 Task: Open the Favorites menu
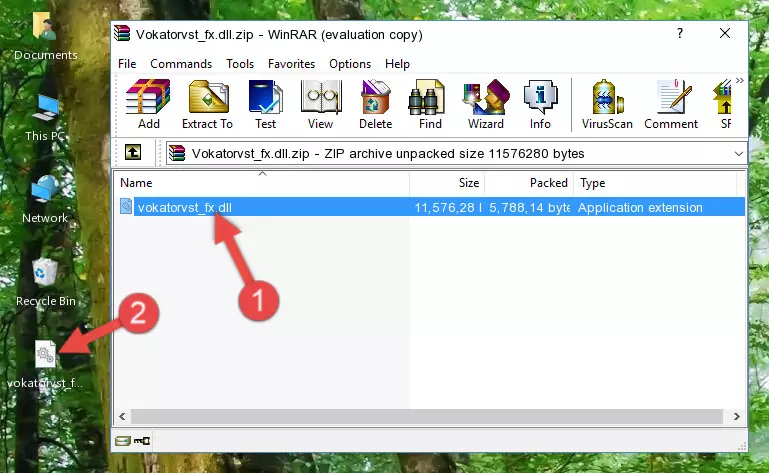(x=291, y=64)
